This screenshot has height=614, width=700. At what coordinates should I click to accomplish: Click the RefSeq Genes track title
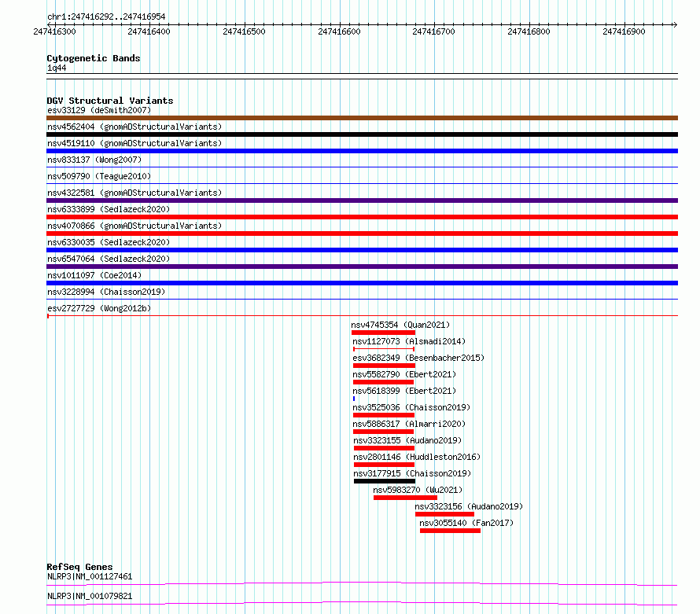point(79,567)
